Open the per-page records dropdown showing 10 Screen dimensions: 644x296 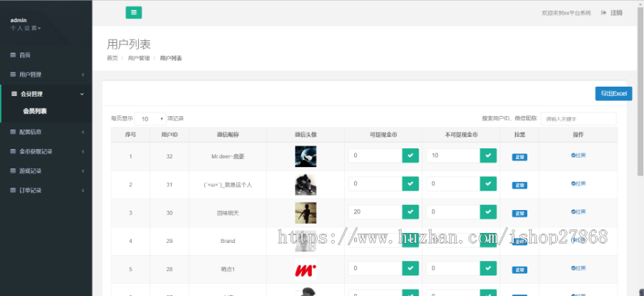pos(150,119)
